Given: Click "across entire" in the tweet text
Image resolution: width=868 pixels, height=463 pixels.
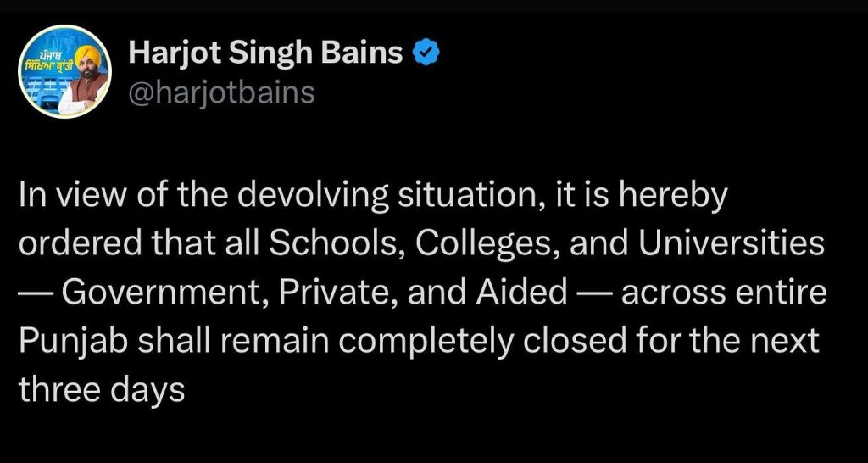Looking at the screenshot, I should [x=724, y=293].
